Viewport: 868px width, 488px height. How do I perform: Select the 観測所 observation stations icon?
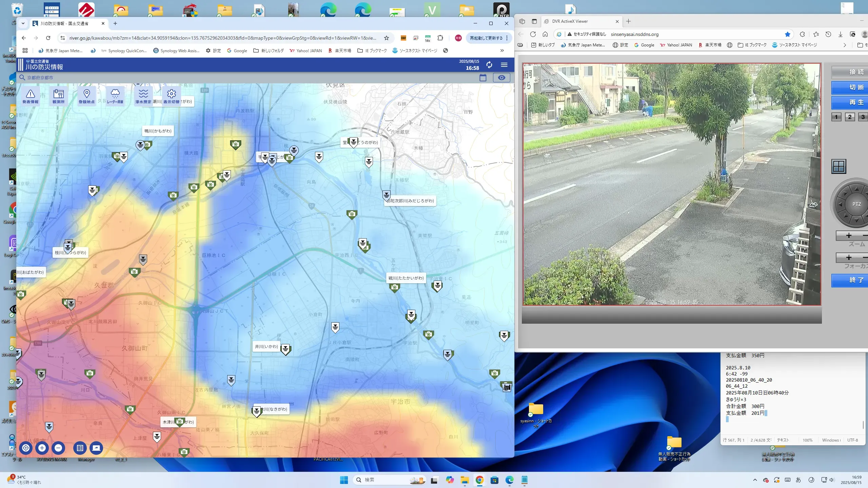pyautogui.click(x=58, y=96)
